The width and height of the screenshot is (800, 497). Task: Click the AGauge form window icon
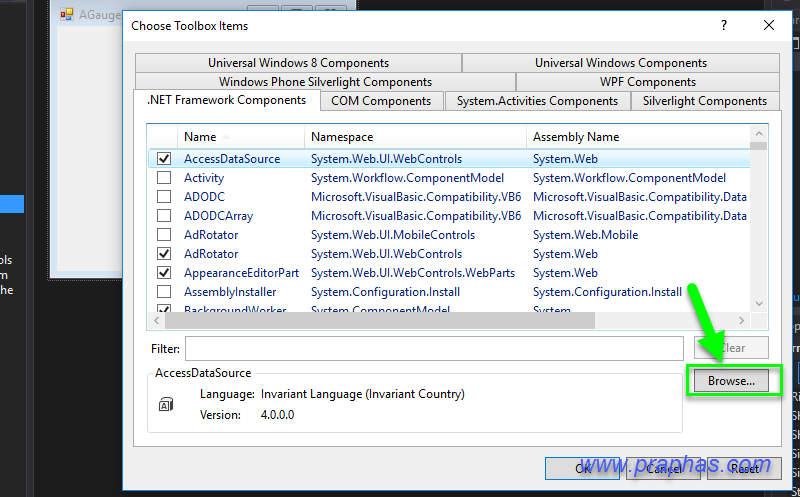(67, 14)
